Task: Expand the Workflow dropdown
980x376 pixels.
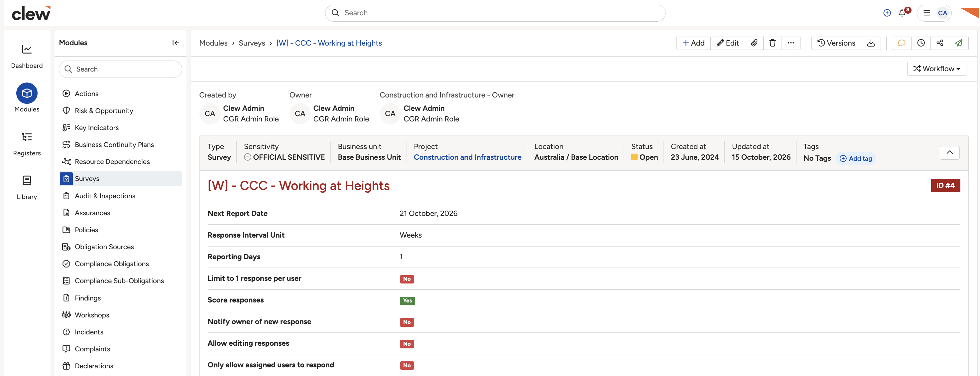Action: [x=936, y=69]
